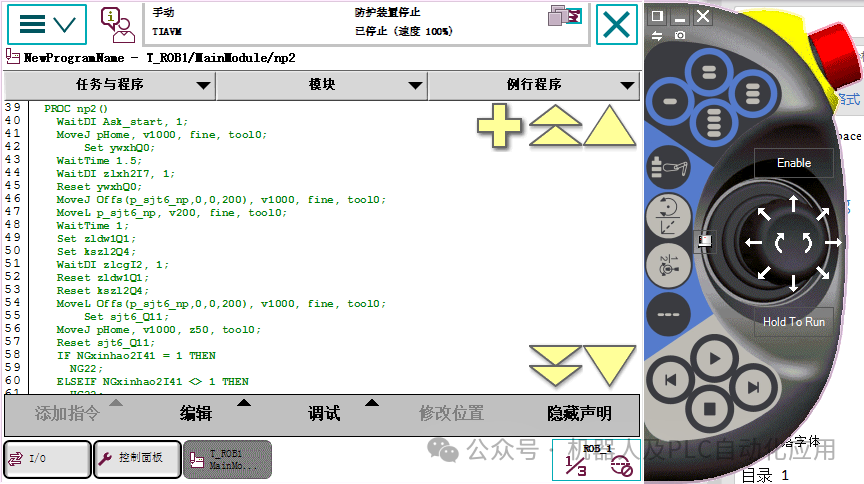Viewport: 864px width, 484px height.
Task: Open the operator window info icon
Action: 117,25
